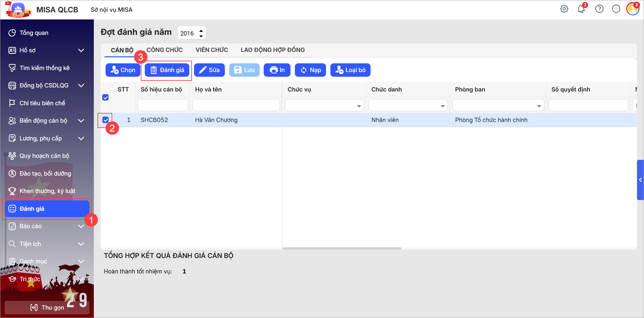644x318 pixels.
Task: Click the horizontal table scrollbar
Action: 342,248
